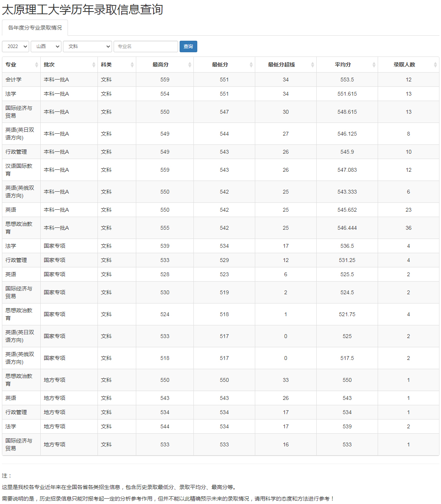Click the enrollment count 36
This screenshot has height=504, width=441.
(x=408, y=228)
